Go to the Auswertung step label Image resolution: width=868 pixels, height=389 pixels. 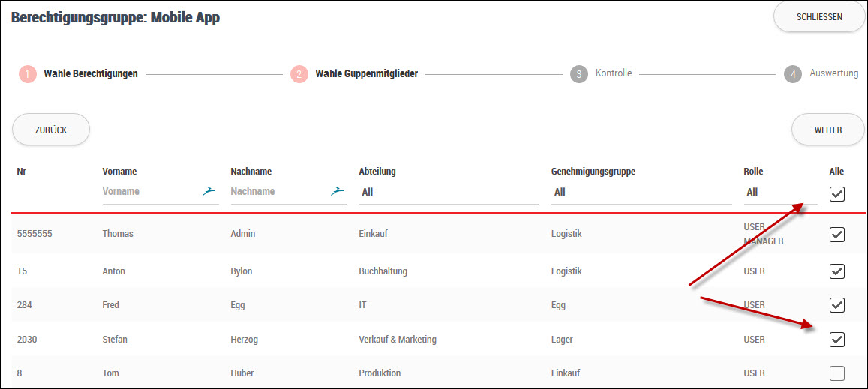point(833,73)
